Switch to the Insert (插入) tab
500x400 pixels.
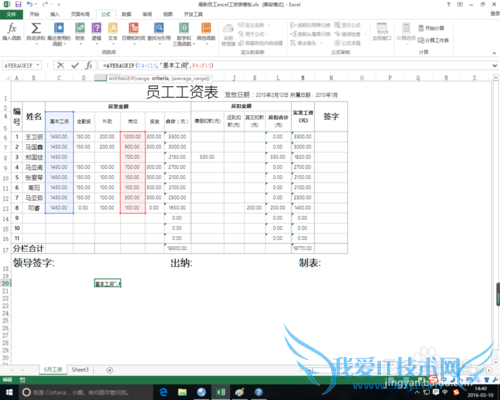[55, 14]
